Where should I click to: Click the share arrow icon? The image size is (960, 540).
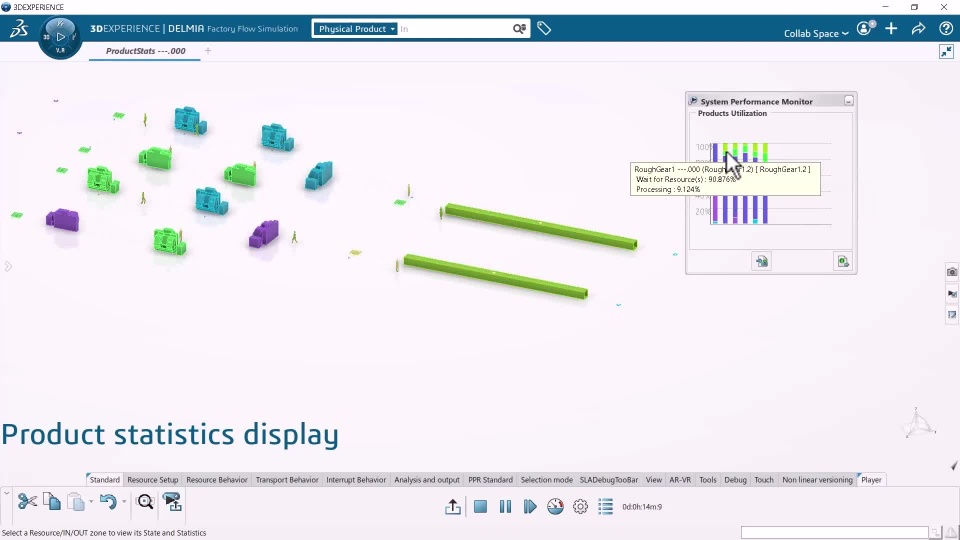pos(918,28)
